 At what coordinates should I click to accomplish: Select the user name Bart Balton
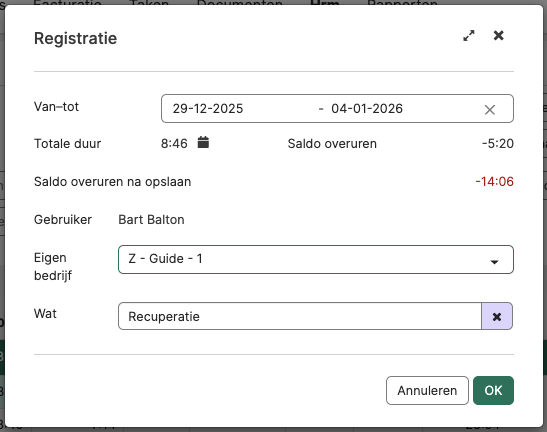coord(151,219)
